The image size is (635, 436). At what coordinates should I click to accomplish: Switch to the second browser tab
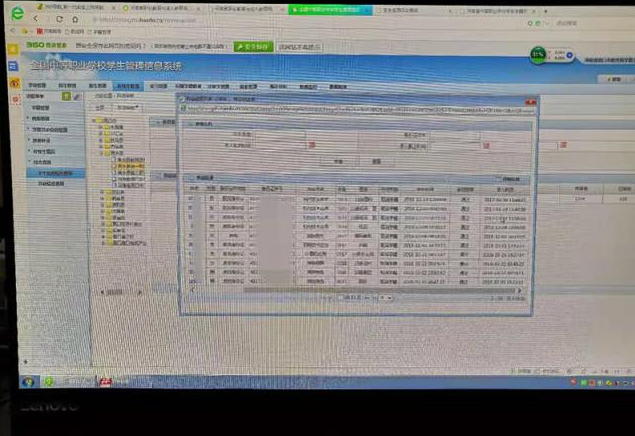[x=161, y=8]
